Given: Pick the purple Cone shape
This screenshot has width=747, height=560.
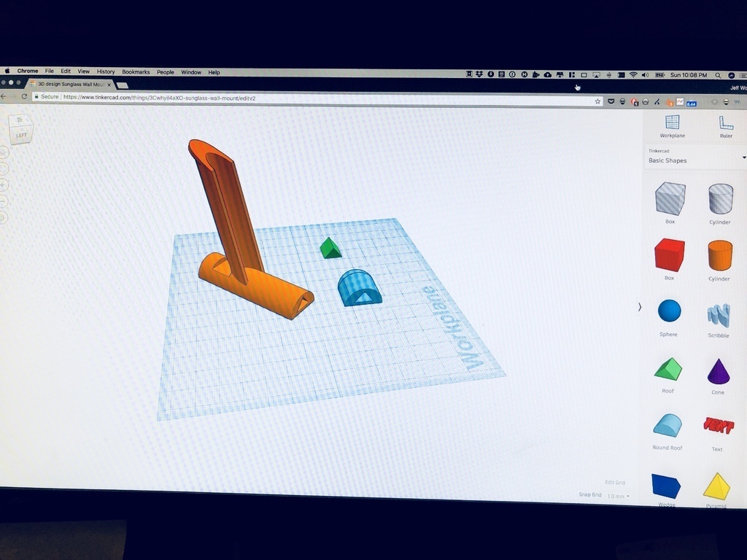Looking at the screenshot, I should [719, 371].
